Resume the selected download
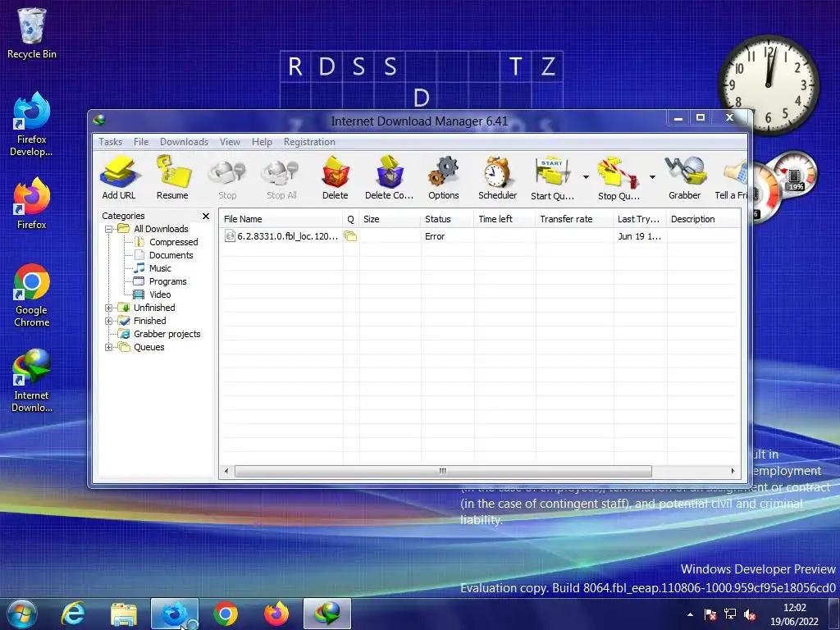Screen dimensions: 840x630 tap(172, 177)
